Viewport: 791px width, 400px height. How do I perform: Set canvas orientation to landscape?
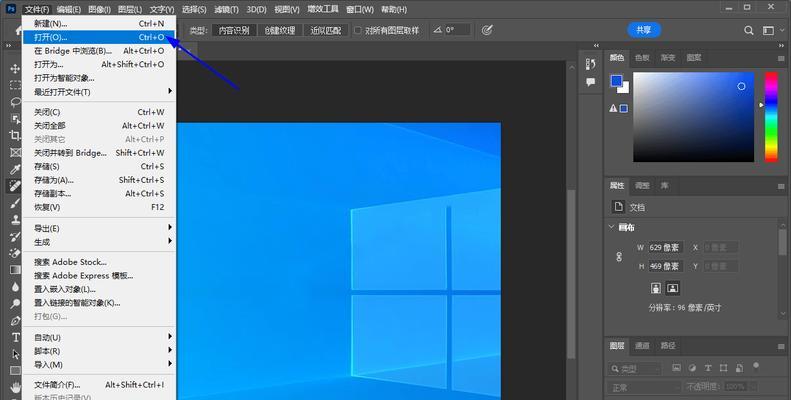click(672, 288)
